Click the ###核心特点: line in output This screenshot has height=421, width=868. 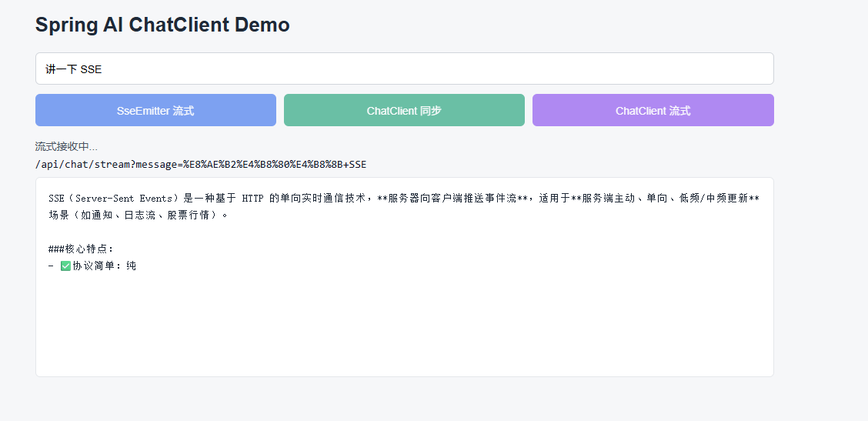[81, 249]
